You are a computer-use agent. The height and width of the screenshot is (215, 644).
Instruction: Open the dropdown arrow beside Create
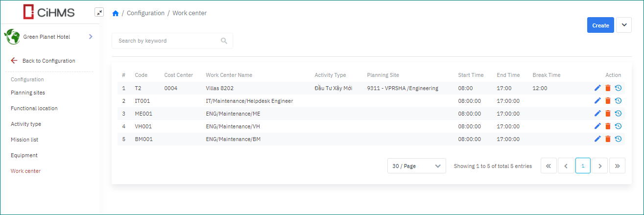[x=623, y=25]
